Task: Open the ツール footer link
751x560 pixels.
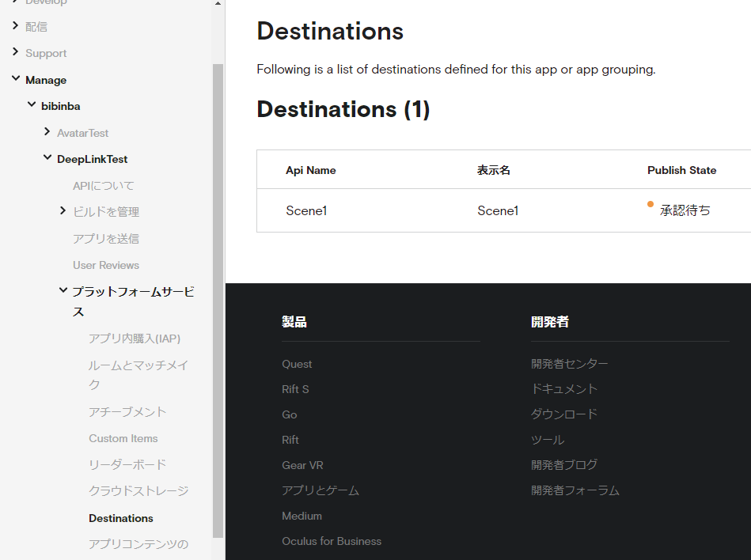Action: pos(548,440)
